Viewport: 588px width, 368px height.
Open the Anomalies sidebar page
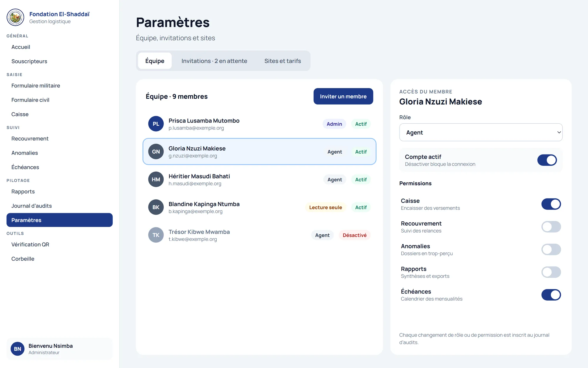(59, 153)
